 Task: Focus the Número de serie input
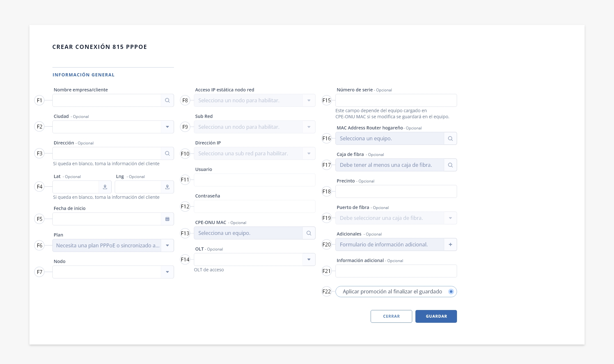coord(396,100)
